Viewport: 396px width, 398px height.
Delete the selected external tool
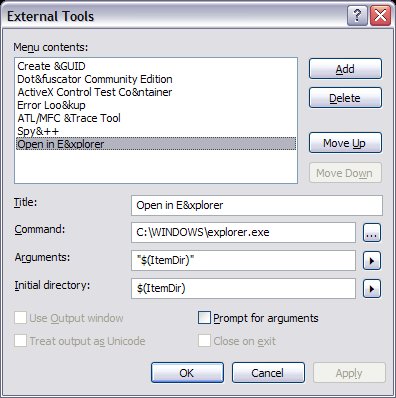(x=345, y=98)
